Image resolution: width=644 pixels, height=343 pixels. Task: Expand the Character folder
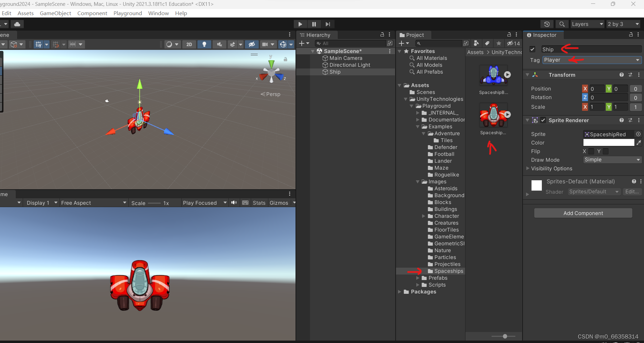pyautogui.click(x=424, y=216)
